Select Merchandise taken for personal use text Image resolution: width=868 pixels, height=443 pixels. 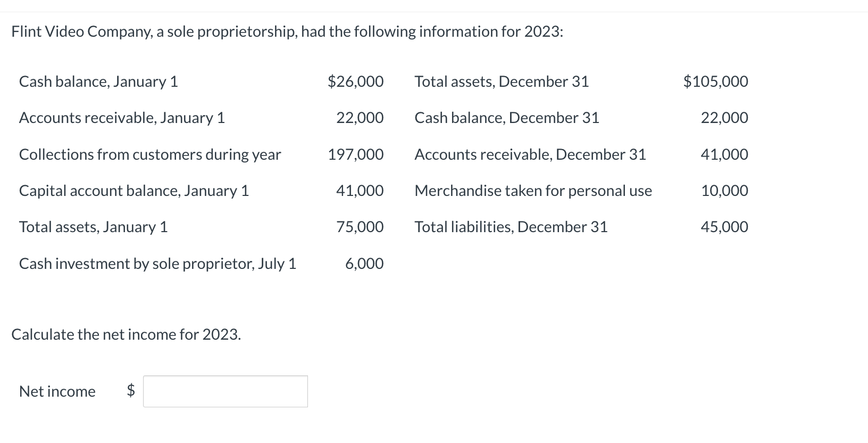[533, 191]
